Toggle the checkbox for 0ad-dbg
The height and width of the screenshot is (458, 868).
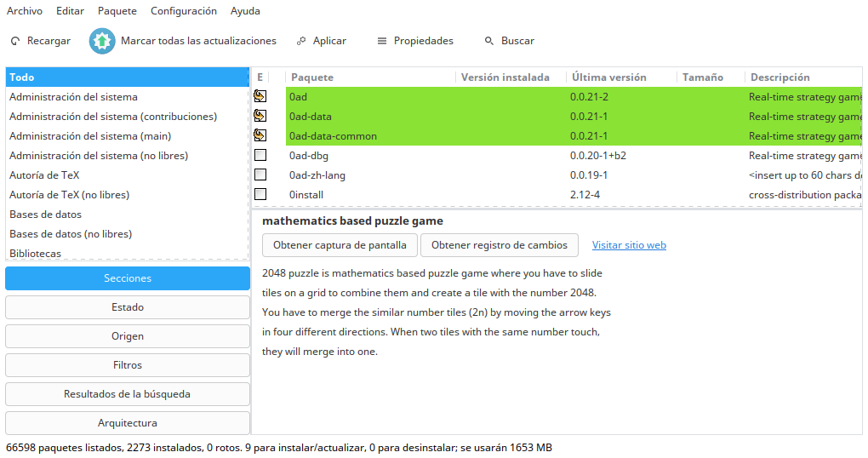click(260, 155)
